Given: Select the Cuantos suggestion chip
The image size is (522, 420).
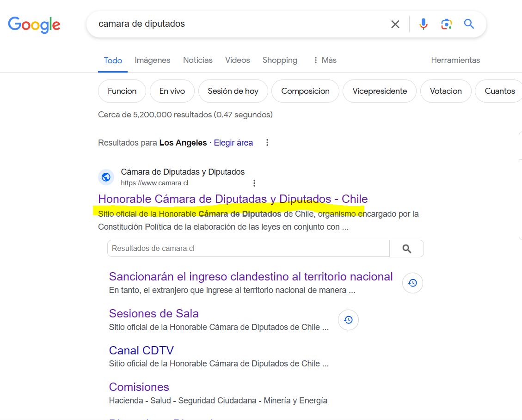Looking at the screenshot, I should click(x=499, y=91).
